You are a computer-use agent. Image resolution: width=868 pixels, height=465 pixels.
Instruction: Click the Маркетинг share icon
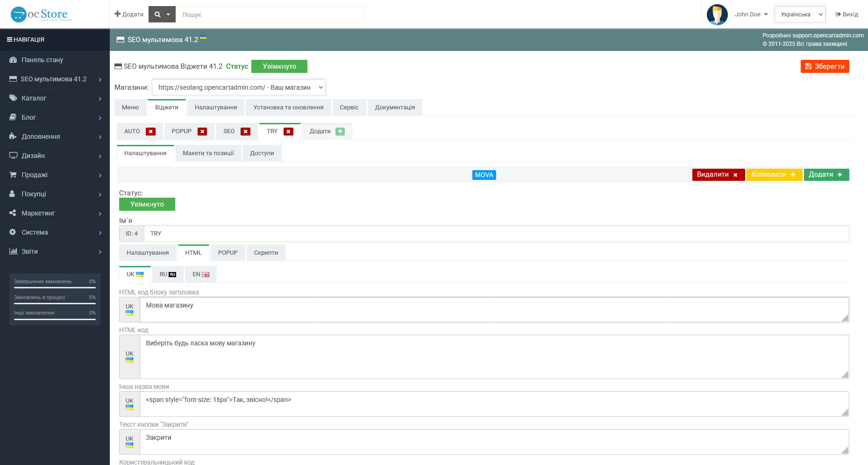tap(13, 213)
